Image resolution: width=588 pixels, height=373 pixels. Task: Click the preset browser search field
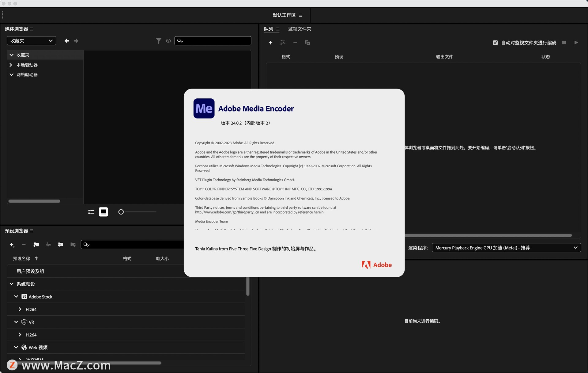coord(132,245)
